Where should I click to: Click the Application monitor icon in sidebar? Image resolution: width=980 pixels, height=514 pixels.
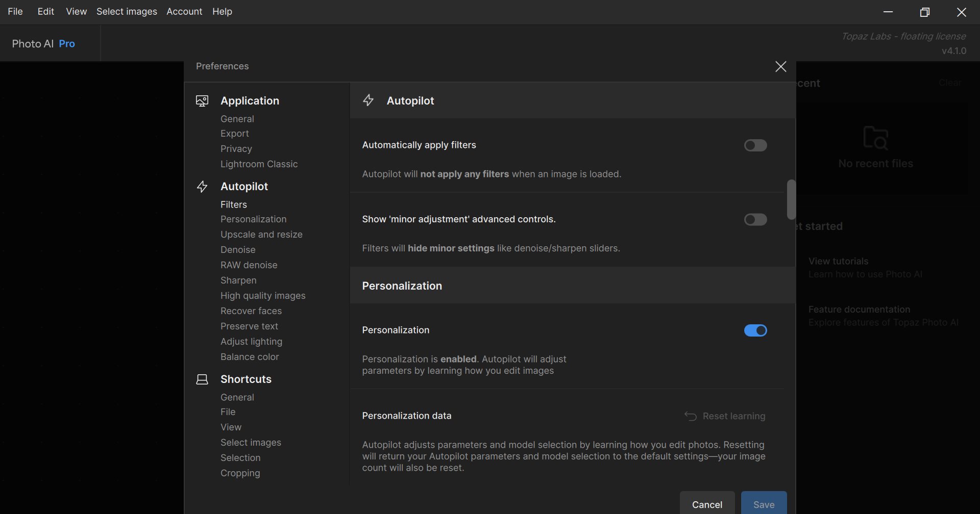(x=202, y=101)
